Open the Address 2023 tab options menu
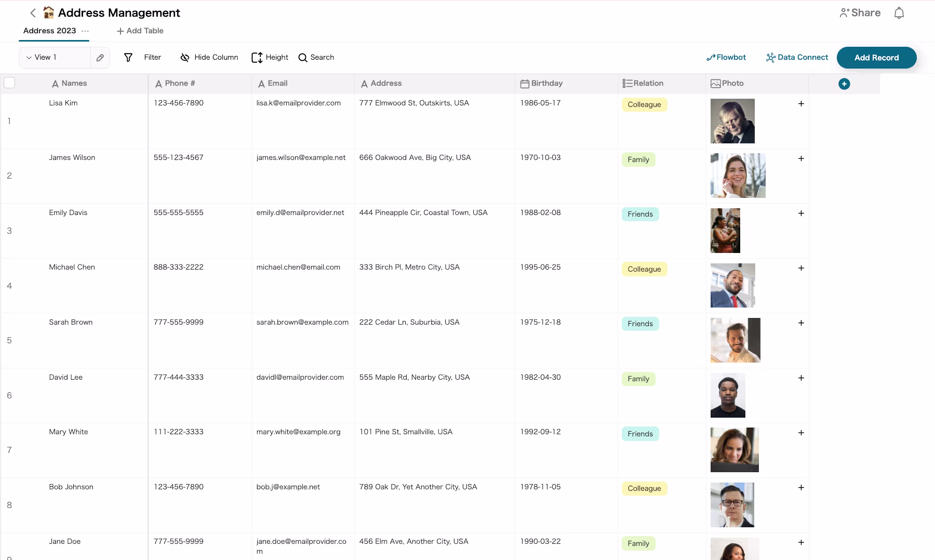 85,31
